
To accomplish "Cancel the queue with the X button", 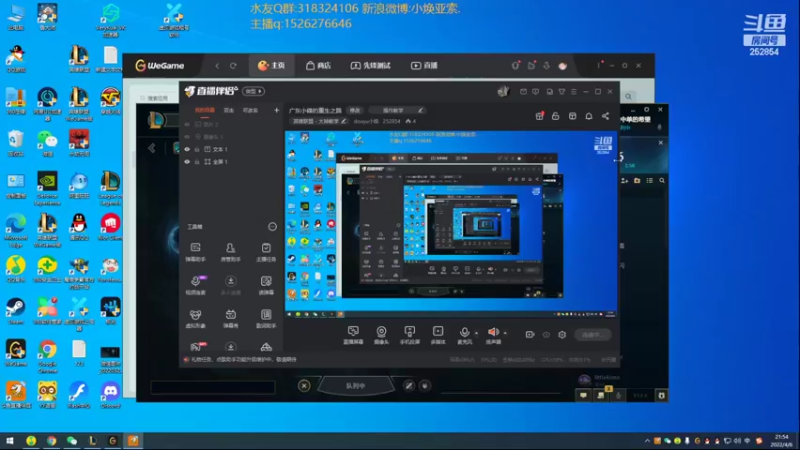I will tap(304, 386).
